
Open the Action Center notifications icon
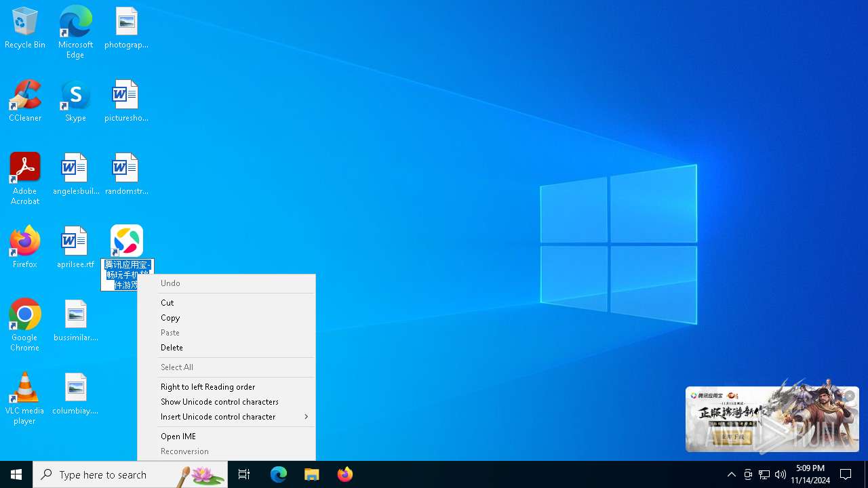point(846,474)
